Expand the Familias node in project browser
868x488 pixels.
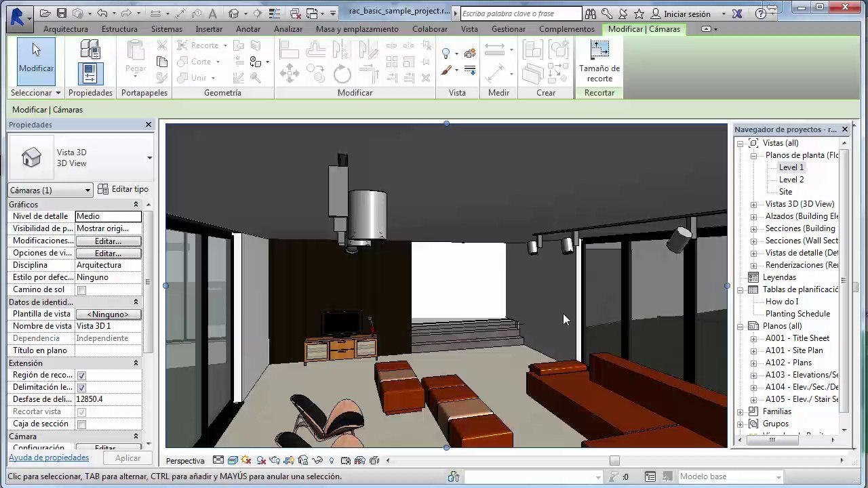point(741,411)
